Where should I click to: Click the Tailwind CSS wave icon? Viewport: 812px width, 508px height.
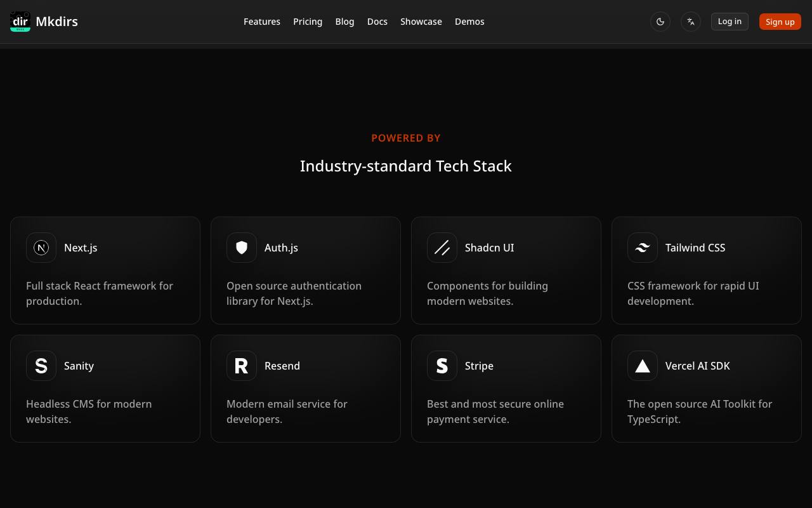(643, 248)
